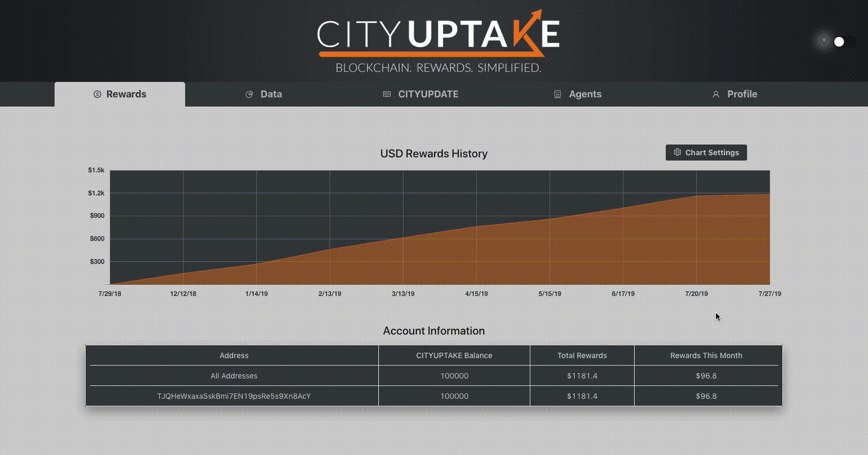Select the All Addresses row label
Image resolution: width=868 pixels, height=455 pixels.
(x=234, y=376)
